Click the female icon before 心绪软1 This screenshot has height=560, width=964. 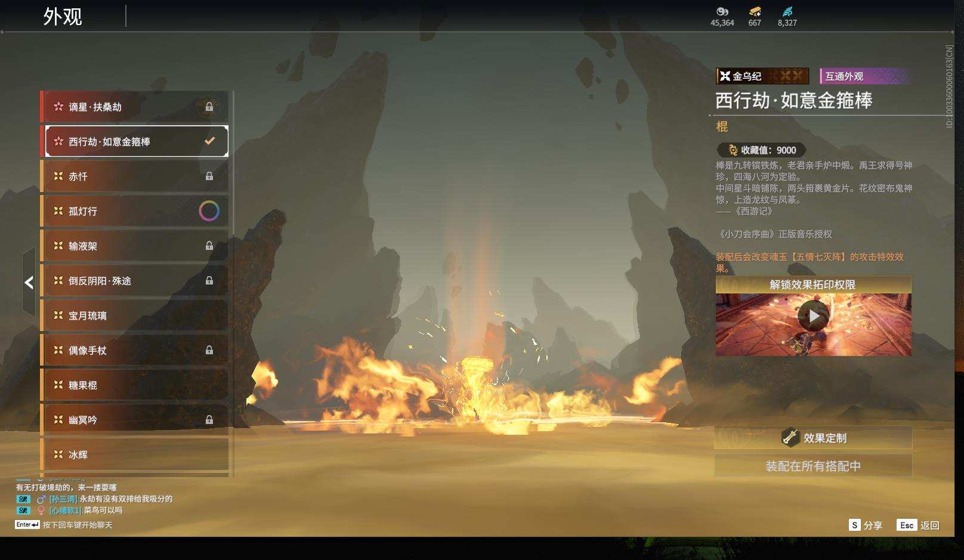click(41, 511)
